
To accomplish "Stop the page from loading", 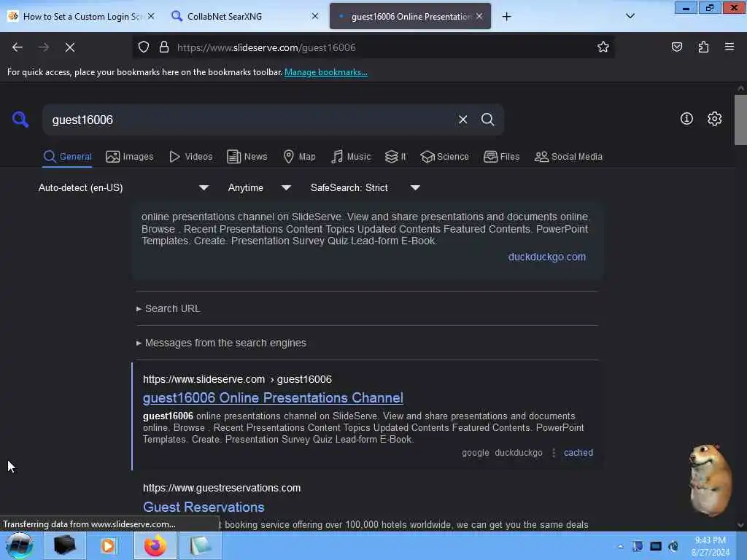I will coord(70,47).
